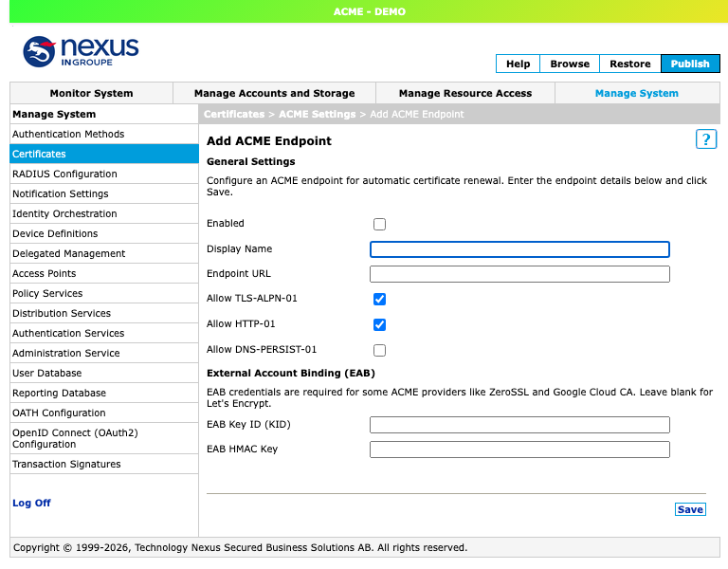728x569 pixels.
Task: Open RADIUS Configuration
Action: click(x=104, y=174)
